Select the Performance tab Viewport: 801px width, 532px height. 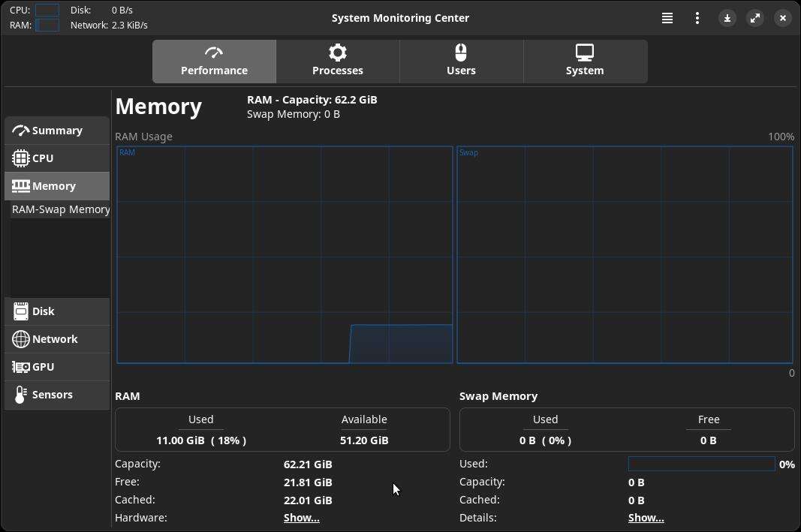pos(214,62)
